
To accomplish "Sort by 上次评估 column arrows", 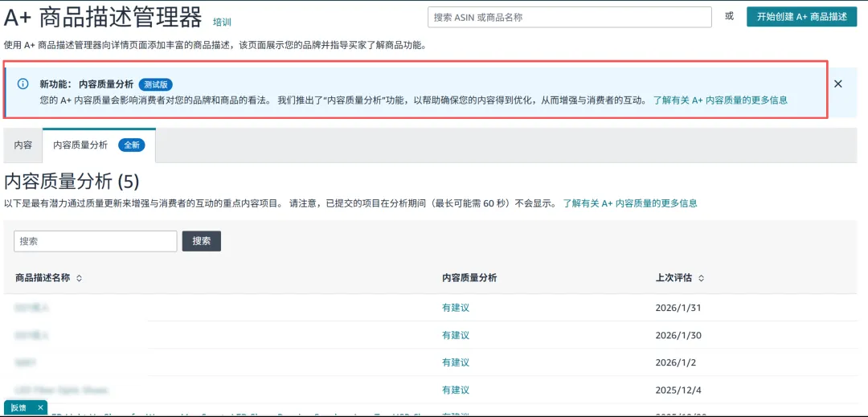I will pyautogui.click(x=701, y=278).
